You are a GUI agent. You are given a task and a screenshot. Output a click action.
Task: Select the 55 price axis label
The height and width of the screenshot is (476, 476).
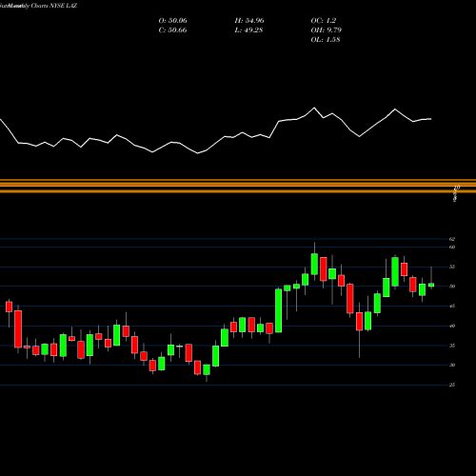[452, 267]
